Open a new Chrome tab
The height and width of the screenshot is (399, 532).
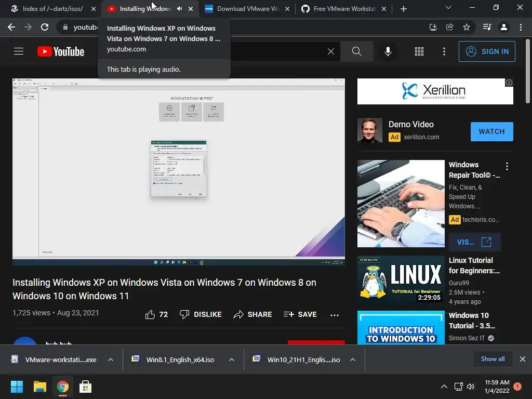pyautogui.click(x=403, y=9)
